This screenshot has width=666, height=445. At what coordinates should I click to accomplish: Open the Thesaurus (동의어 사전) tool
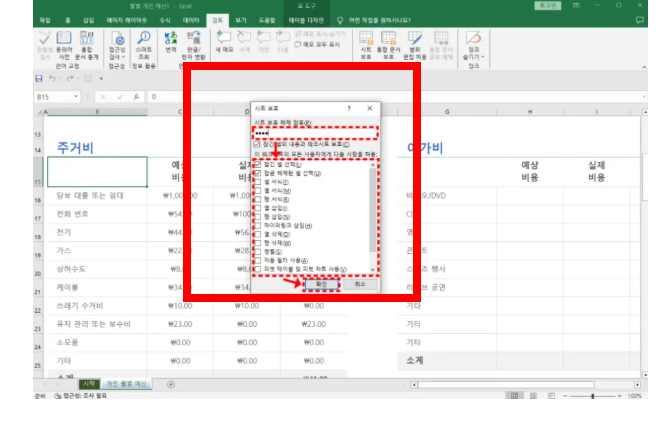pos(64,46)
